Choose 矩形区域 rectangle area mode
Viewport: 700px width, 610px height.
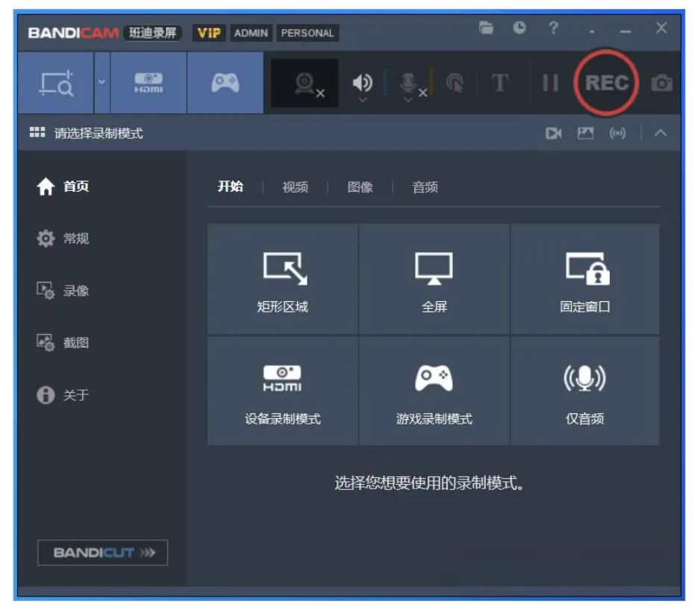283,279
